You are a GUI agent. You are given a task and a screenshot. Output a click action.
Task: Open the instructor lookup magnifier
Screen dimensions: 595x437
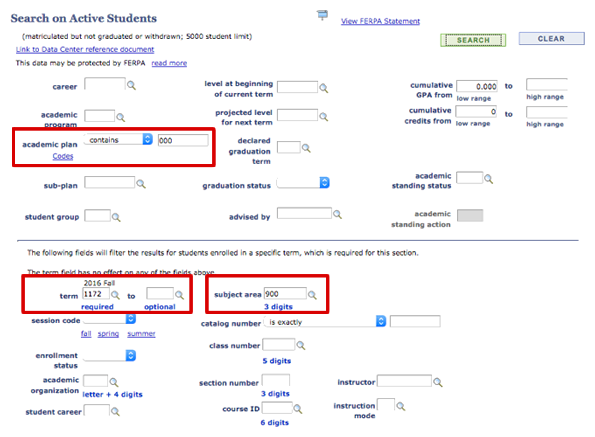click(438, 382)
